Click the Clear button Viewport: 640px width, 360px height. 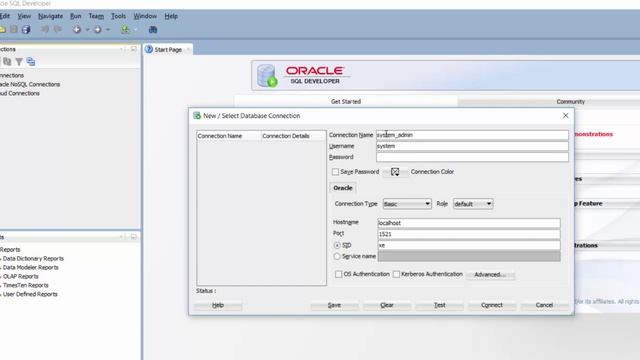387,305
